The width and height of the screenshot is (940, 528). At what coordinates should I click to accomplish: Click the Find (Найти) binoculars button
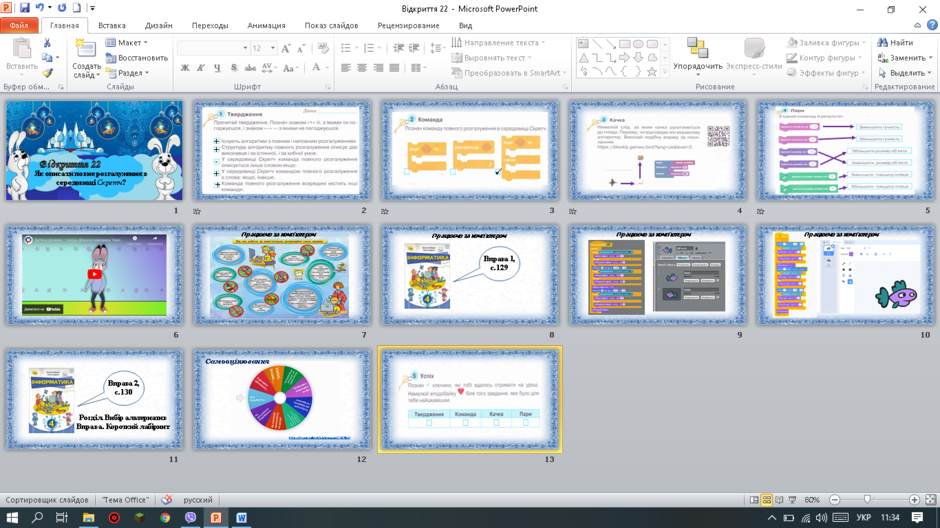click(x=895, y=43)
